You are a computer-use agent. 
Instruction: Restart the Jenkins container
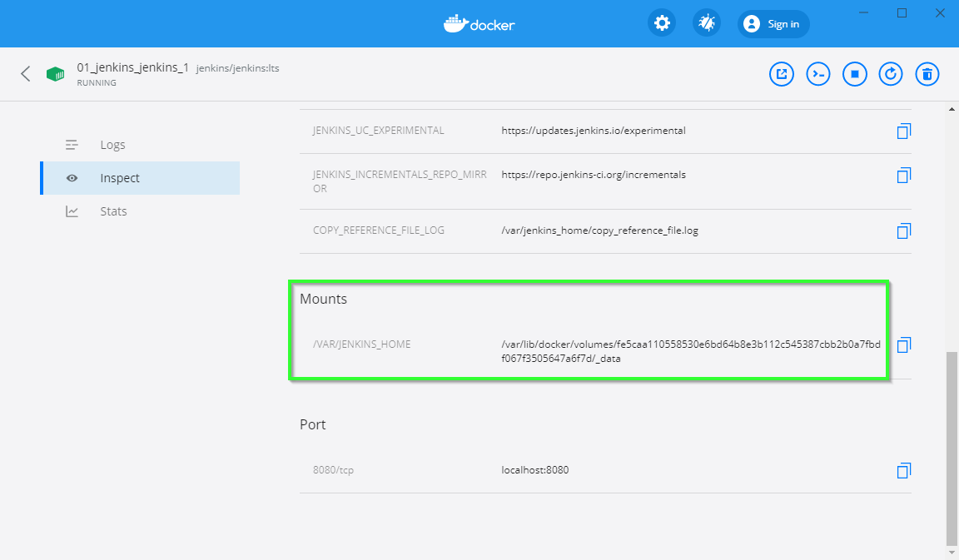[x=891, y=74]
